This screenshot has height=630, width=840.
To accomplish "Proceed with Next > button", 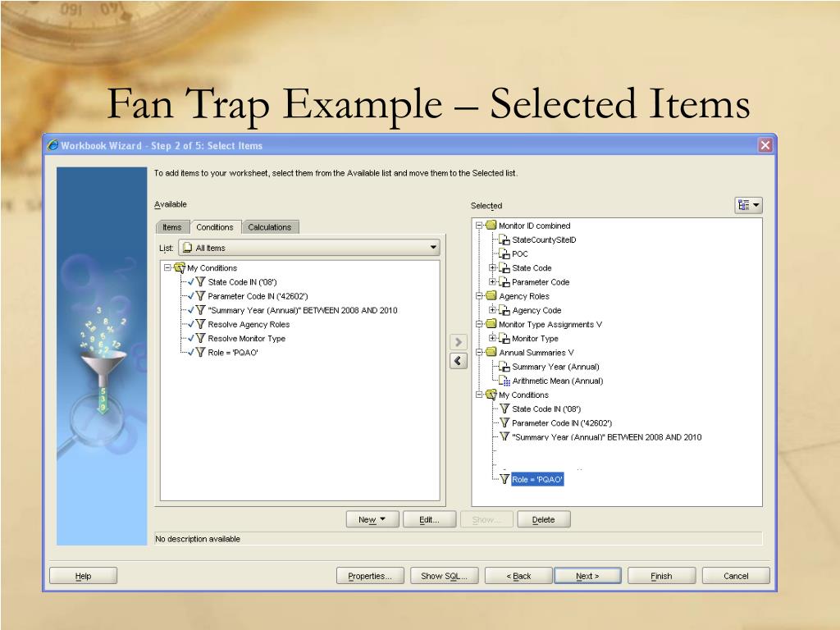I will (x=587, y=576).
